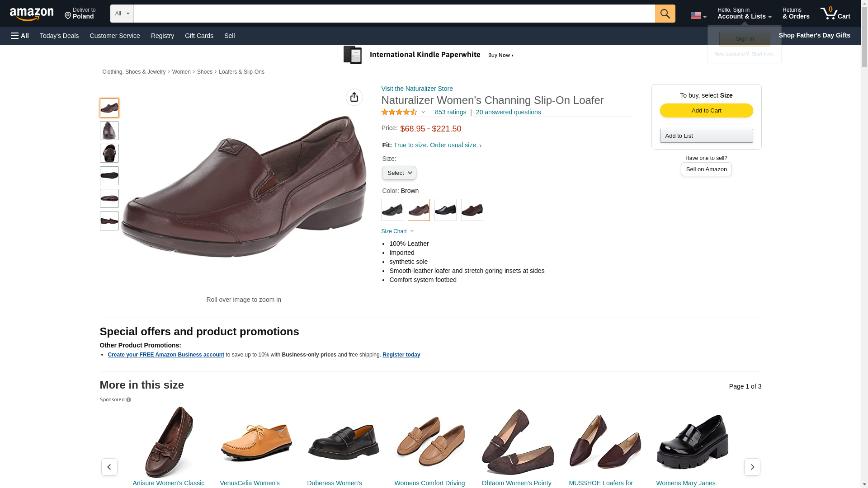The width and height of the screenshot is (868, 488).
Task: Visit the Naturalizer Store link
Action: [417, 89]
